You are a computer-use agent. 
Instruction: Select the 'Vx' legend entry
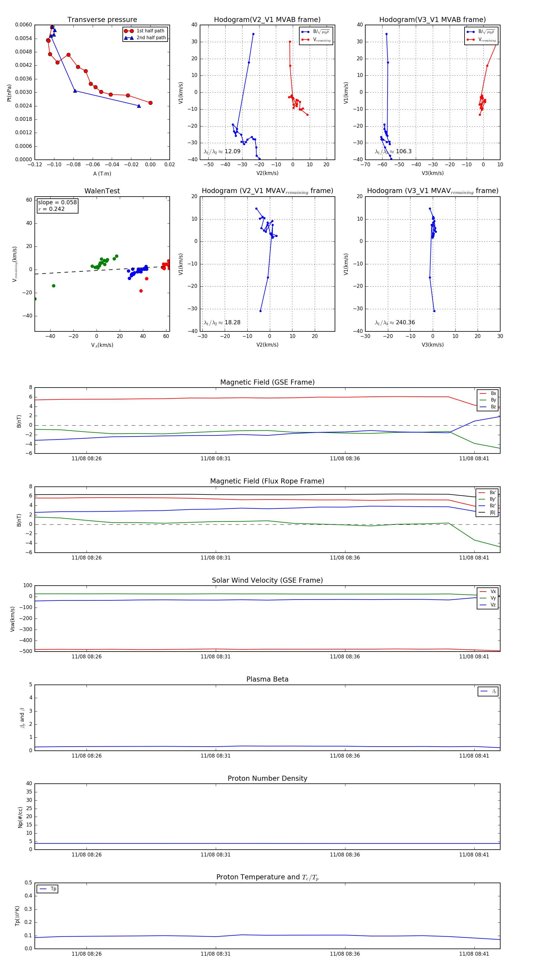click(x=488, y=592)
